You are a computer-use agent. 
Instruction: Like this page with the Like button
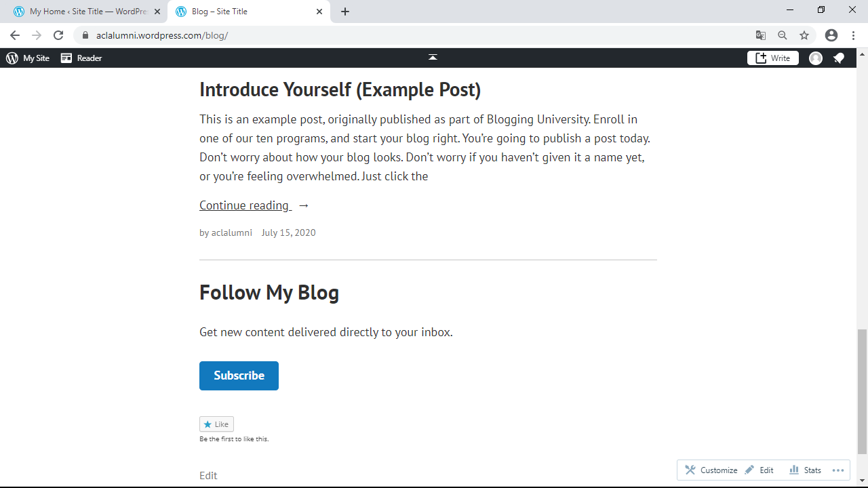pos(216,424)
